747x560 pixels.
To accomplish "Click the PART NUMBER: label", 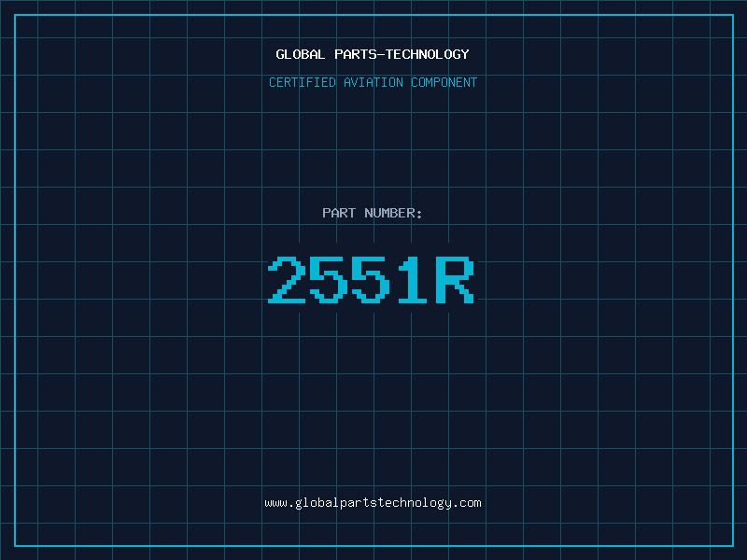I will pos(373,213).
